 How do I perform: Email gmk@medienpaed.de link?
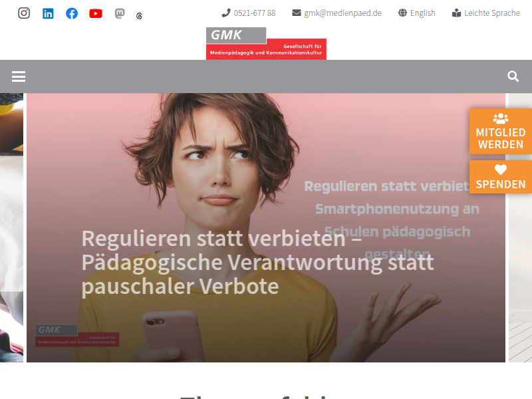(337, 13)
